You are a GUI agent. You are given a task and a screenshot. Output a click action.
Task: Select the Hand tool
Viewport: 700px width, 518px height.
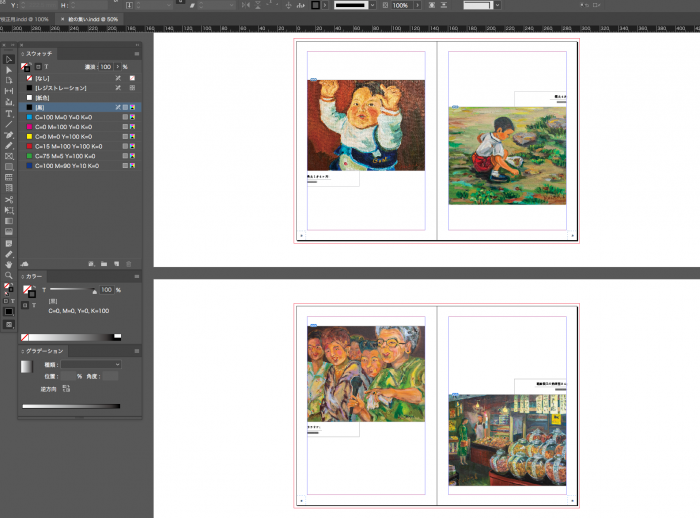point(8,264)
